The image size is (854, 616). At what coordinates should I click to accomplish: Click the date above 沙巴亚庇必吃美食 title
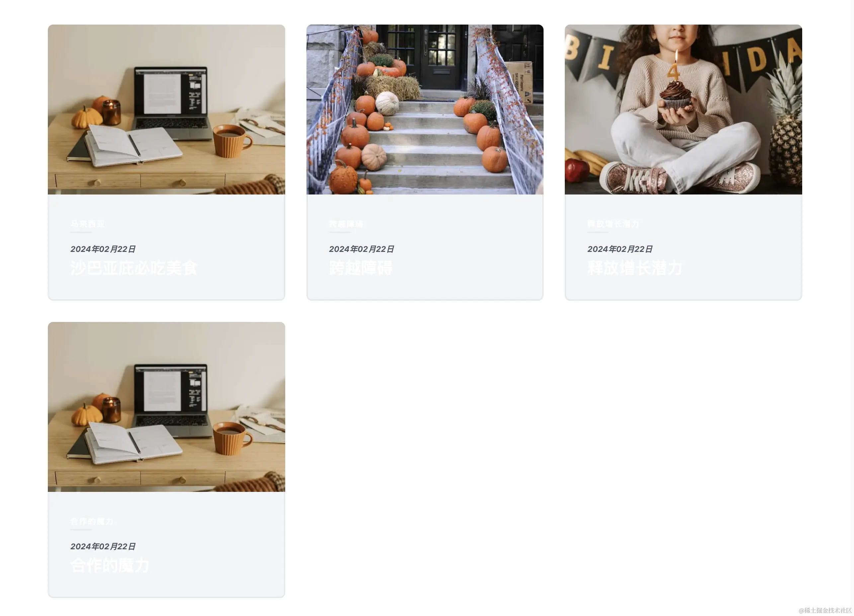pos(103,249)
